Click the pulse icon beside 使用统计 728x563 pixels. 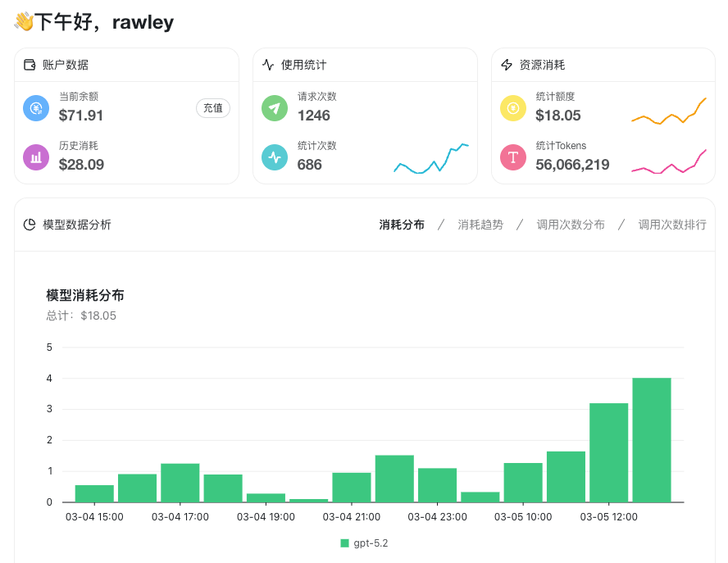(268, 65)
